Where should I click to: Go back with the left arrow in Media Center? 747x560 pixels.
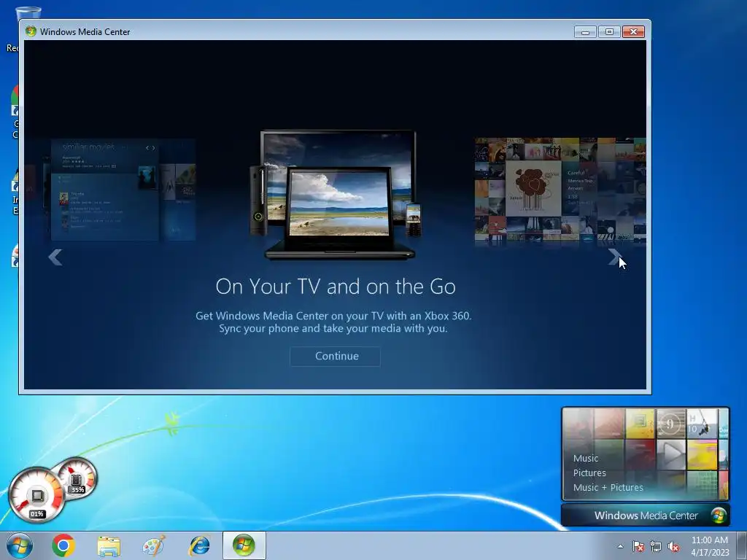click(x=55, y=257)
